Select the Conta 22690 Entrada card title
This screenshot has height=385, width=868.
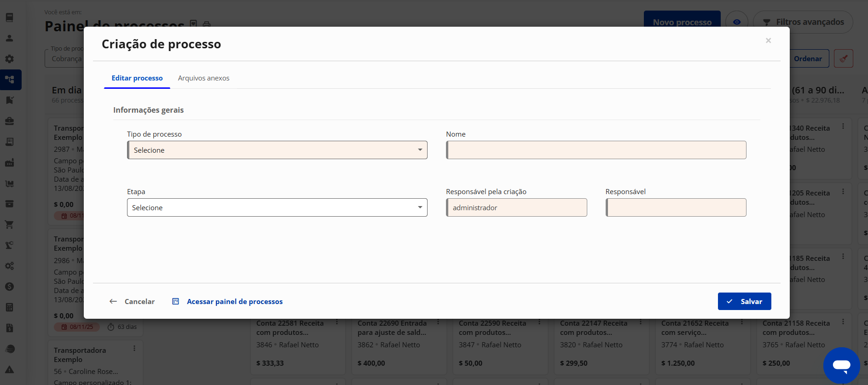[x=392, y=328]
